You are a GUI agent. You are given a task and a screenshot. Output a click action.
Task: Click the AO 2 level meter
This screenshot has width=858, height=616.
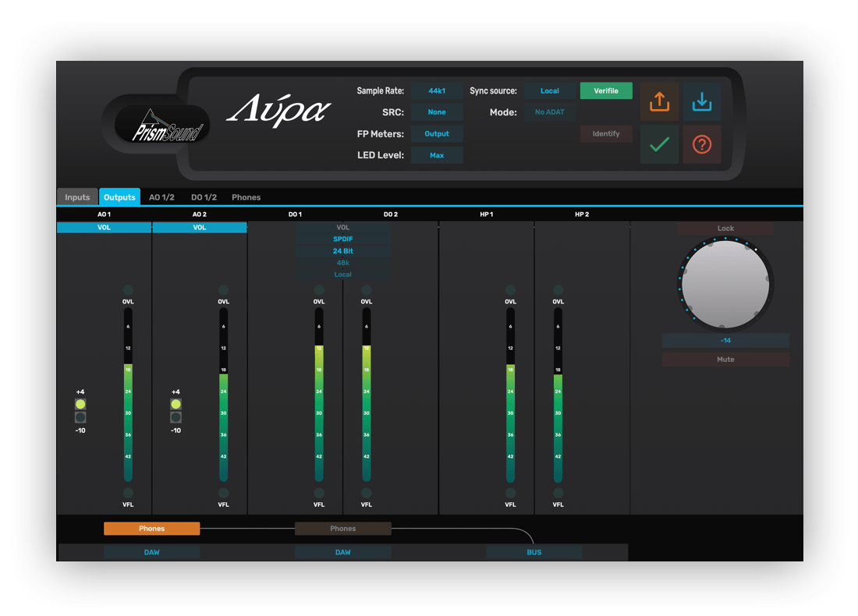pos(223,395)
